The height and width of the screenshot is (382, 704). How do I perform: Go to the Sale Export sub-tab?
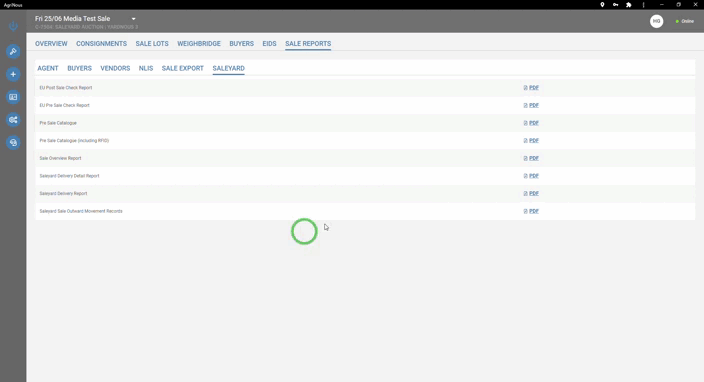tap(182, 68)
